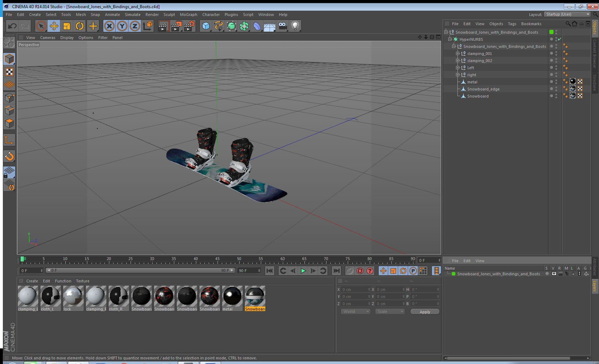The image size is (599, 364).
Task: Expand the right object group
Action: 458,75
